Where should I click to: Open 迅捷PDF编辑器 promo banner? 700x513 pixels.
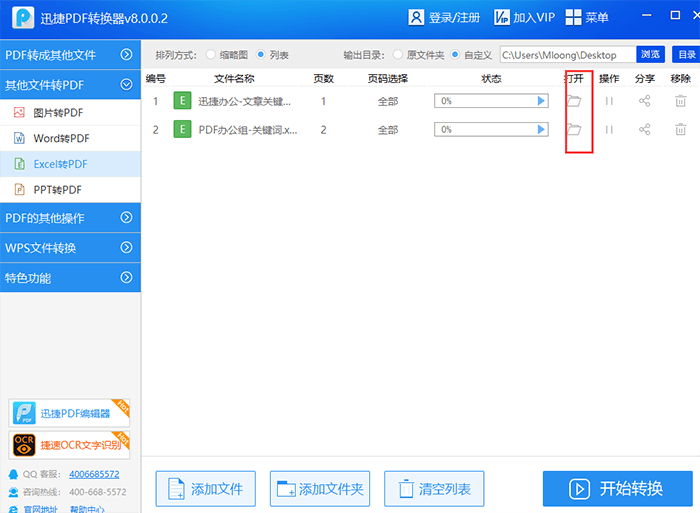(69, 413)
